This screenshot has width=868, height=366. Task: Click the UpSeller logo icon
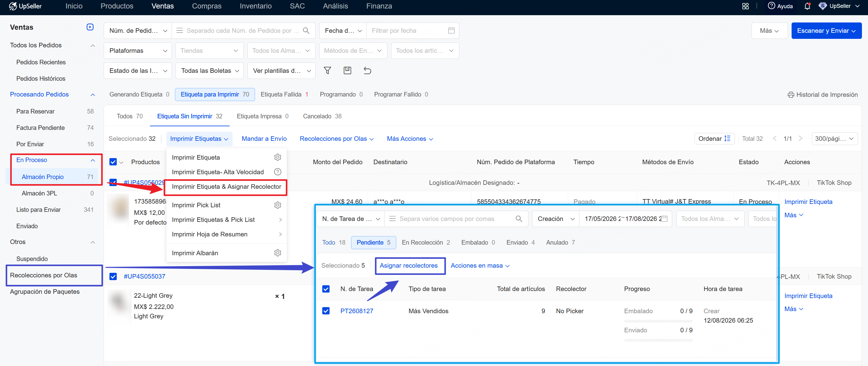pos(13,6)
